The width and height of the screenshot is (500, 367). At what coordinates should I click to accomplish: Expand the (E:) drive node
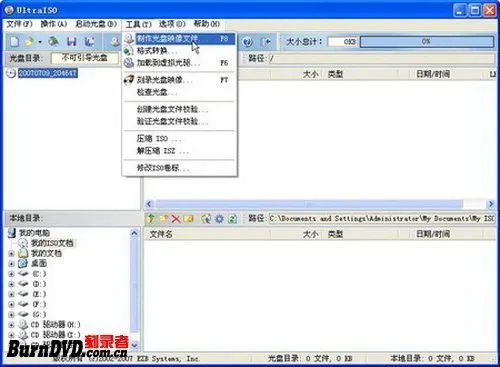[11, 294]
